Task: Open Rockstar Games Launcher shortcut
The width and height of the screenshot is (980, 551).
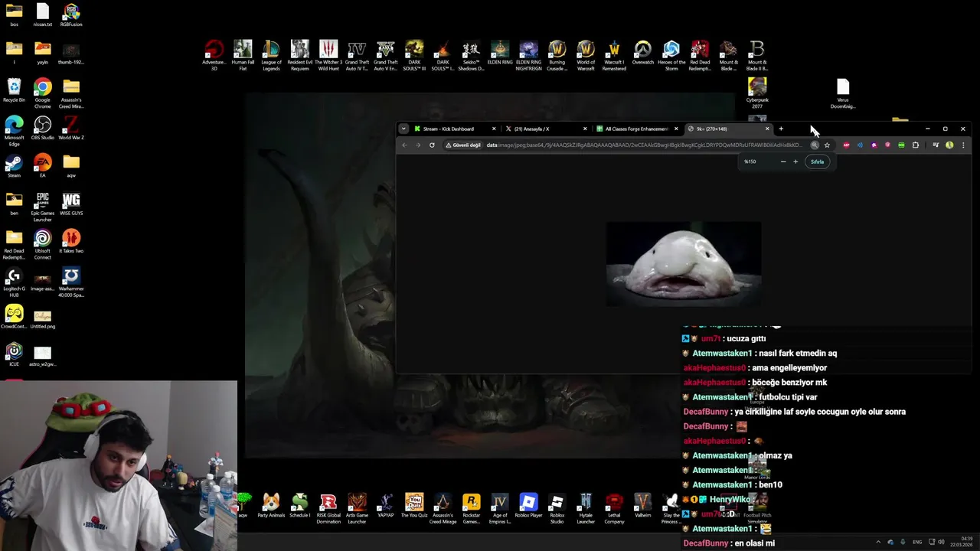Action: pyautogui.click(x=471, y=509)
